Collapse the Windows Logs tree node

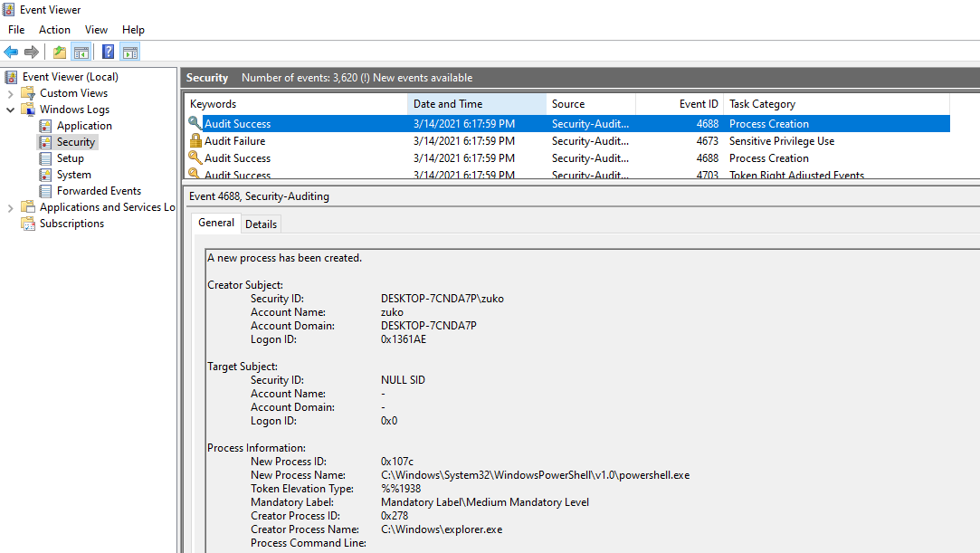pyautogui.click(x=8, y=109)
